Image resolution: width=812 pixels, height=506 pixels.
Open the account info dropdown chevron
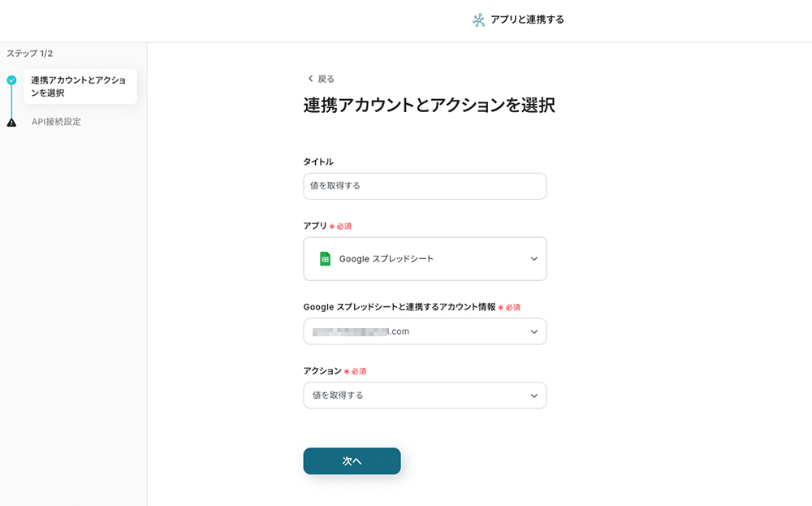(x=533, y=331)
